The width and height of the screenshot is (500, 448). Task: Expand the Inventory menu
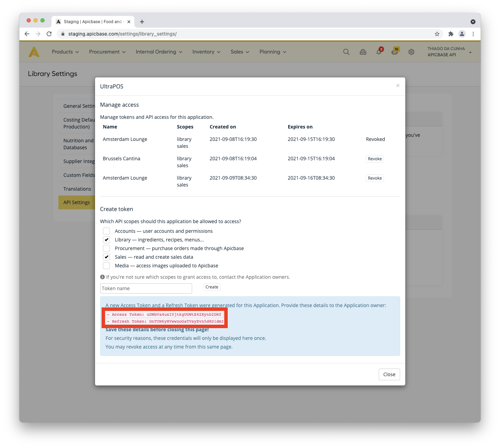pyautogui.click(x=206, y=52)
